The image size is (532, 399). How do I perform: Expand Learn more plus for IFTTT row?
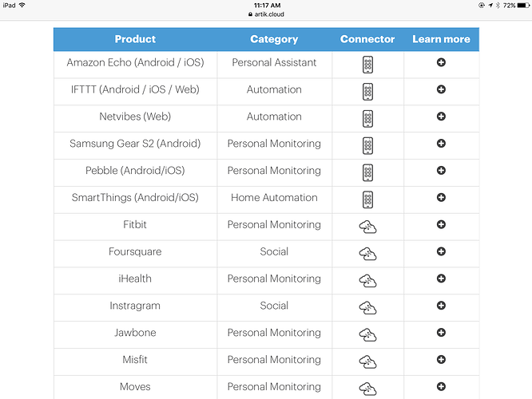tap(441, 89)
